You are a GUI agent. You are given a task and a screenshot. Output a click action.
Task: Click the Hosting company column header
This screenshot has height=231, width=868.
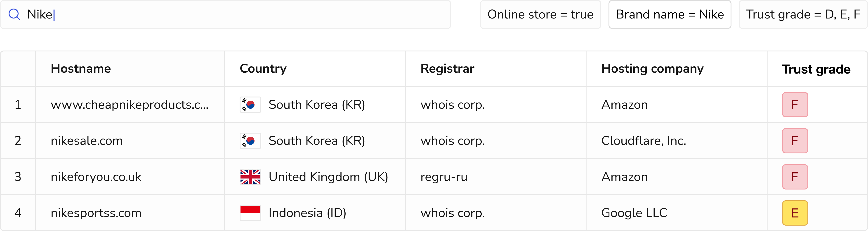point(652,69)
